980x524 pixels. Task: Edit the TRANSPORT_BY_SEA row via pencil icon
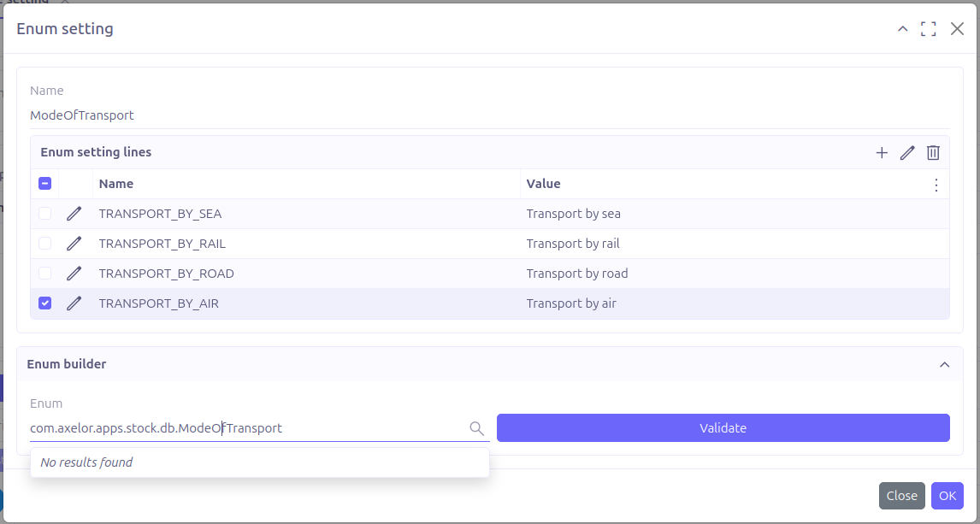tap(74, 214)
